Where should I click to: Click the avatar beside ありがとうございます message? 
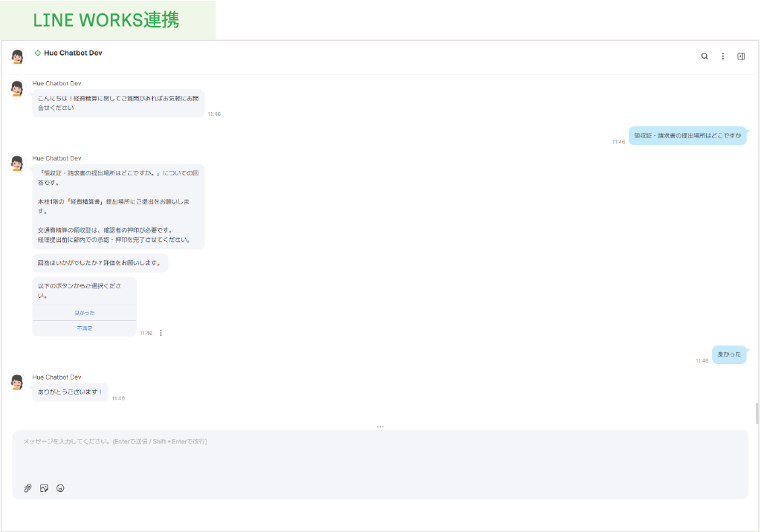pos(17,382)
